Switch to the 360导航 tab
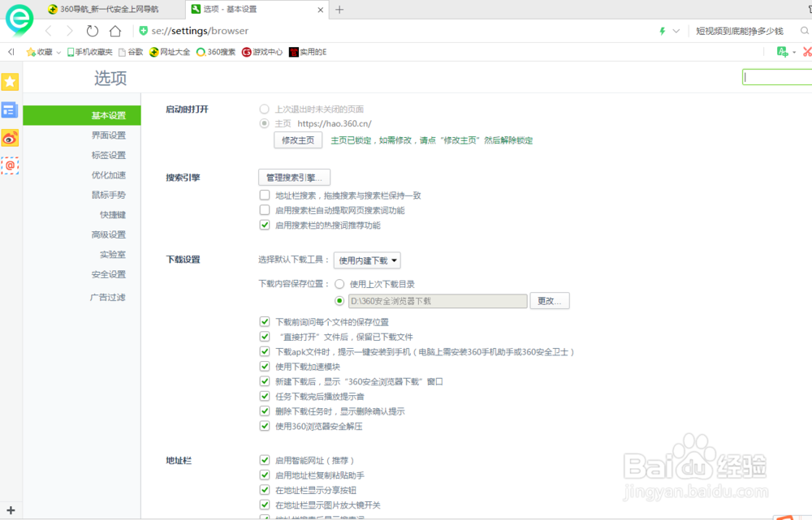 pos(109,9)
